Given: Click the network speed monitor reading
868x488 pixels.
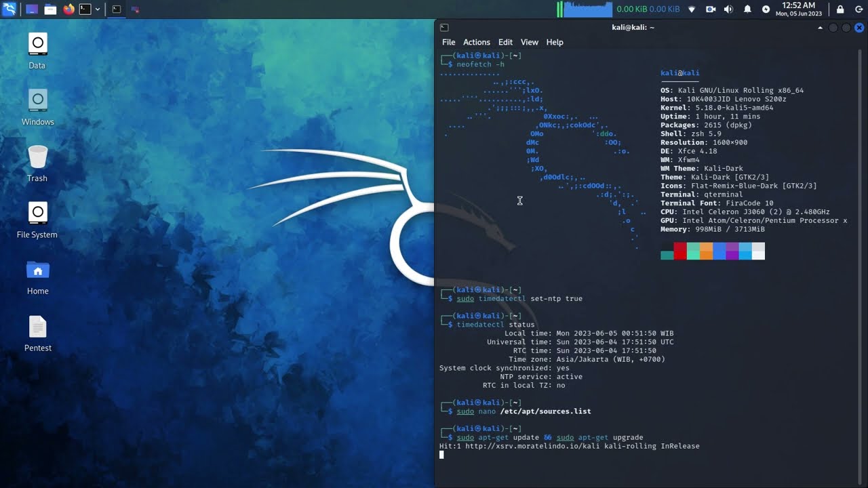Looking at the screenshot, I should [x=648, y=9].
